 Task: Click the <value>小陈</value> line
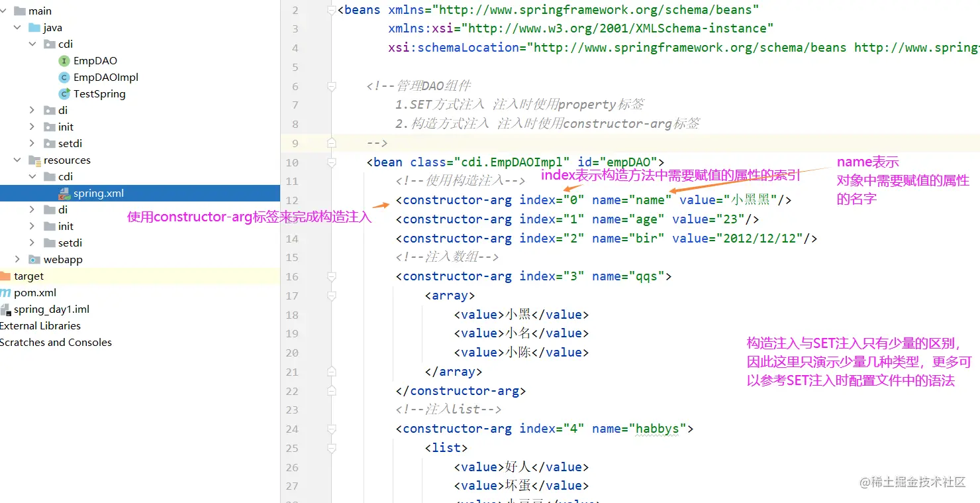pos(521,353)
